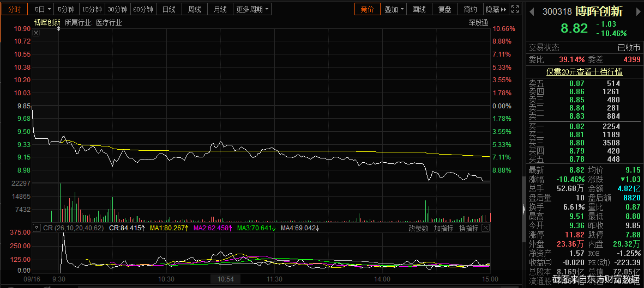Open the 5日 period dropdown

pyautogui.click(x=43, y=9)
